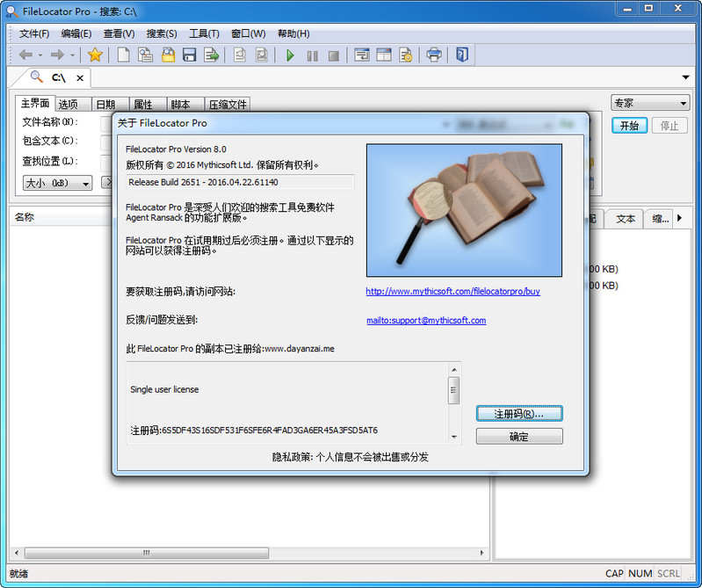Click the horizontal scrollbar thumb in results list

(x=147, y=553)
